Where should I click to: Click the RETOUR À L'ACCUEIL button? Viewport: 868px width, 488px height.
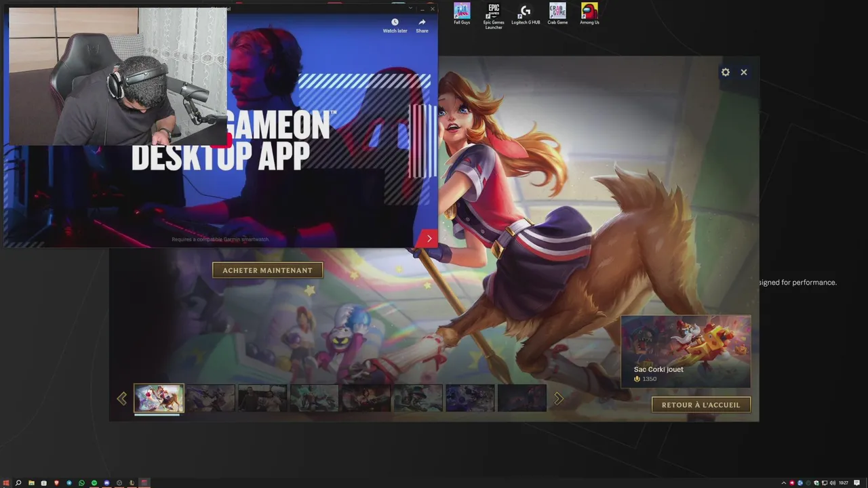[x=701, y=405]
